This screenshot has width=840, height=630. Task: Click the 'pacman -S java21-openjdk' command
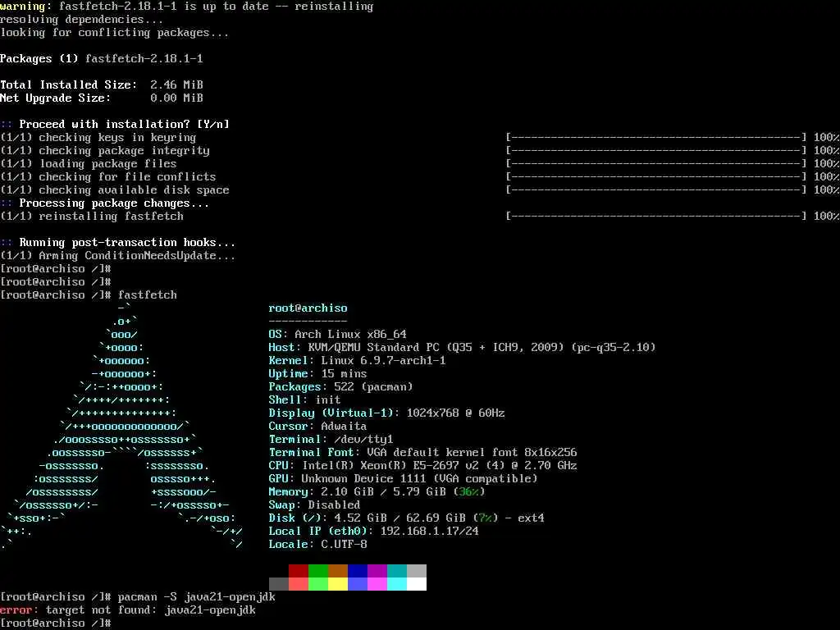(197, 597)
